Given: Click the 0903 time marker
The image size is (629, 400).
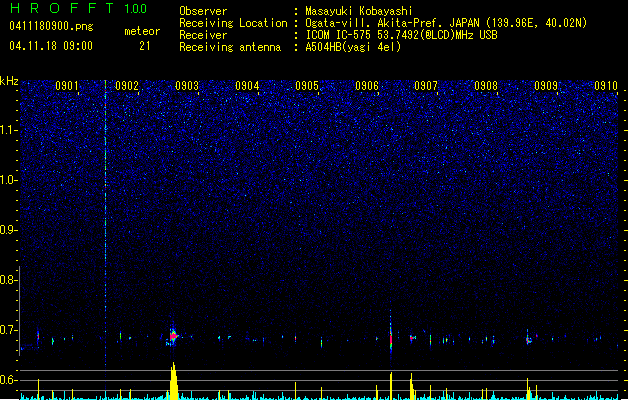Looking at the screenshot, I should click(187, 86).
